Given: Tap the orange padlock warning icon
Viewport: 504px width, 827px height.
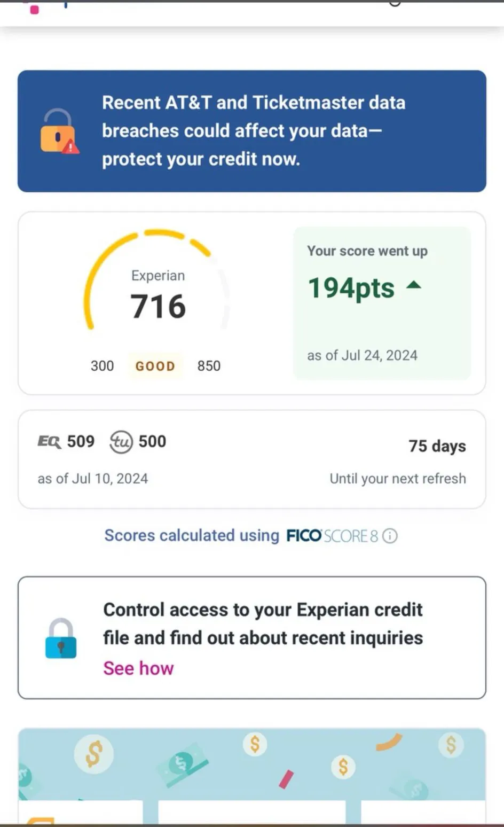Looking at the screenshot, I should [59, 131].
